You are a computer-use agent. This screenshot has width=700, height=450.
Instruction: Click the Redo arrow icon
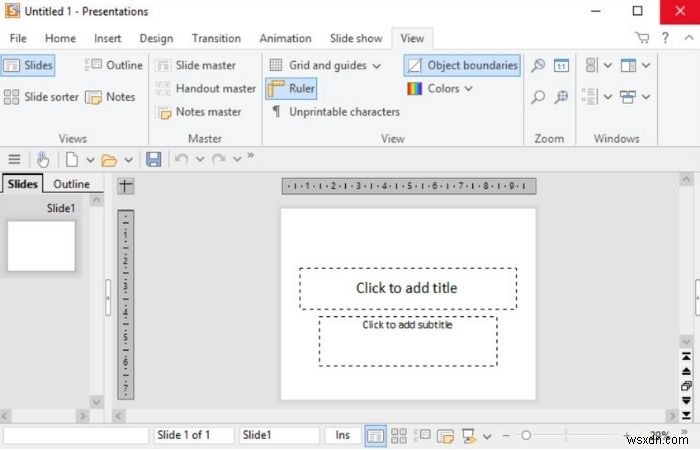click(x=218, y=159)
